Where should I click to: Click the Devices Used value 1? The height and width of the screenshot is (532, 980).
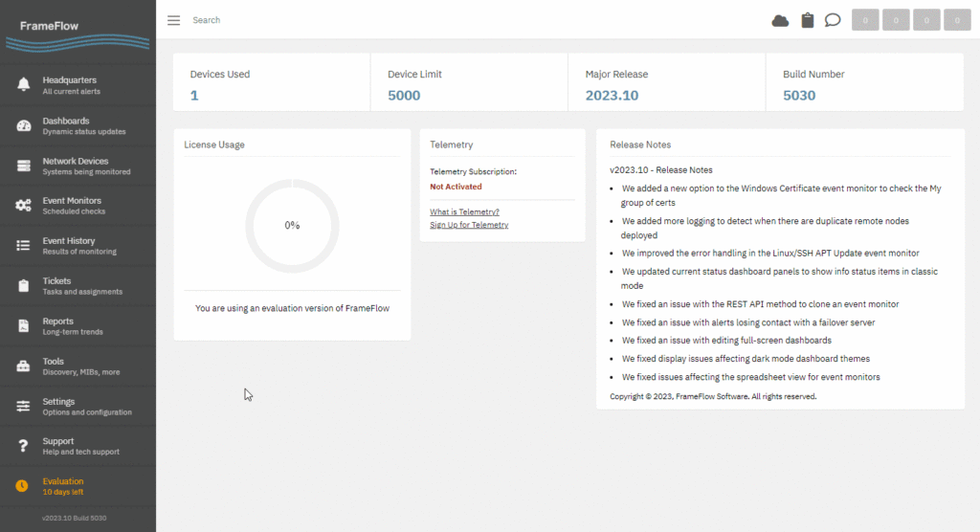pyautogui.click(x=194, y=96)
